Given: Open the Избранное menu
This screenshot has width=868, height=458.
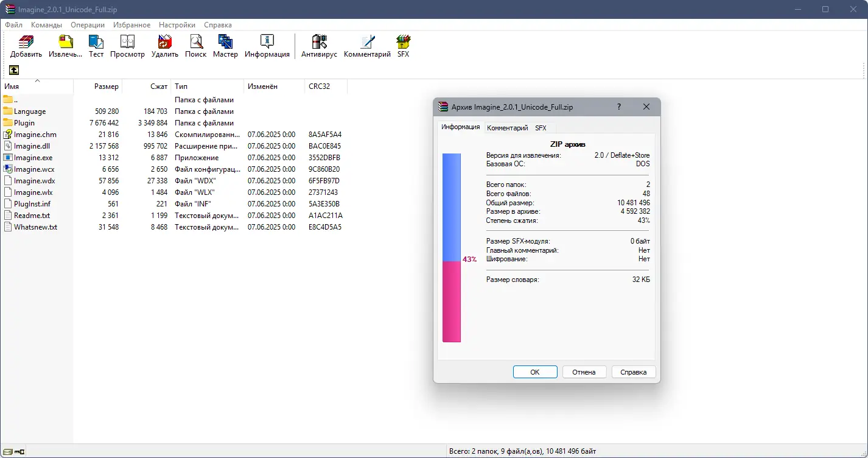Looking at the screenshot, I should [x=131, y=25].
